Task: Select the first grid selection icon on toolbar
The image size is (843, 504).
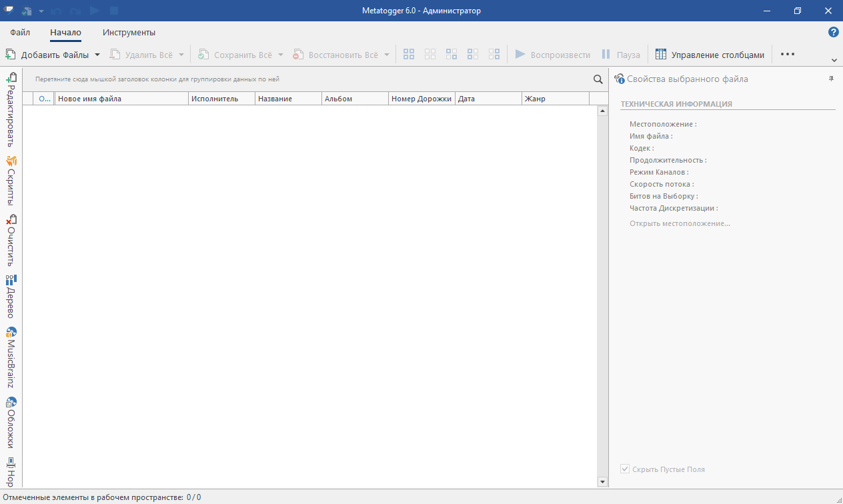Action: [409, 54]
